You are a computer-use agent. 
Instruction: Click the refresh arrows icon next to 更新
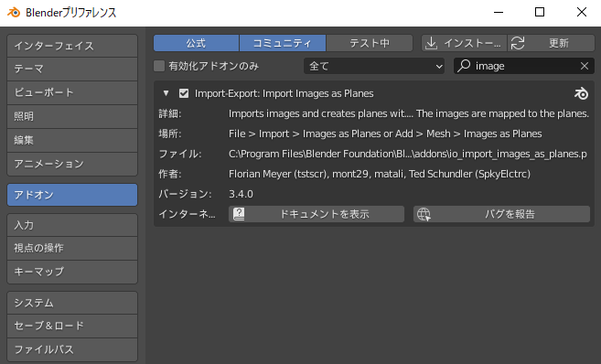pyautogui.click(x=518, y=43)
